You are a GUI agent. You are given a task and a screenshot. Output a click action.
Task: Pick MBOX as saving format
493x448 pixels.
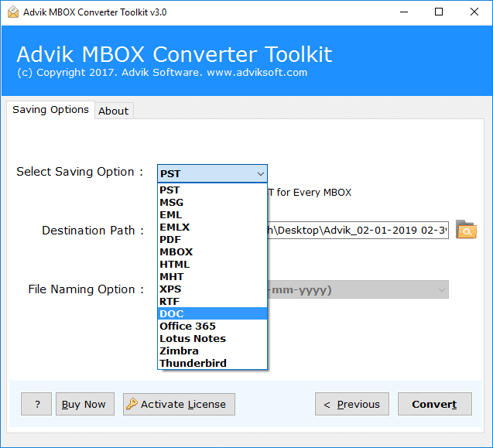click(x=212, y=251)
